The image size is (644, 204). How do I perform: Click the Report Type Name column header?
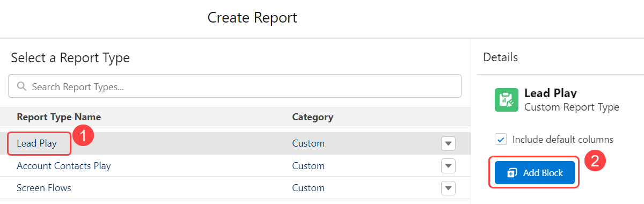coord(59,117)
